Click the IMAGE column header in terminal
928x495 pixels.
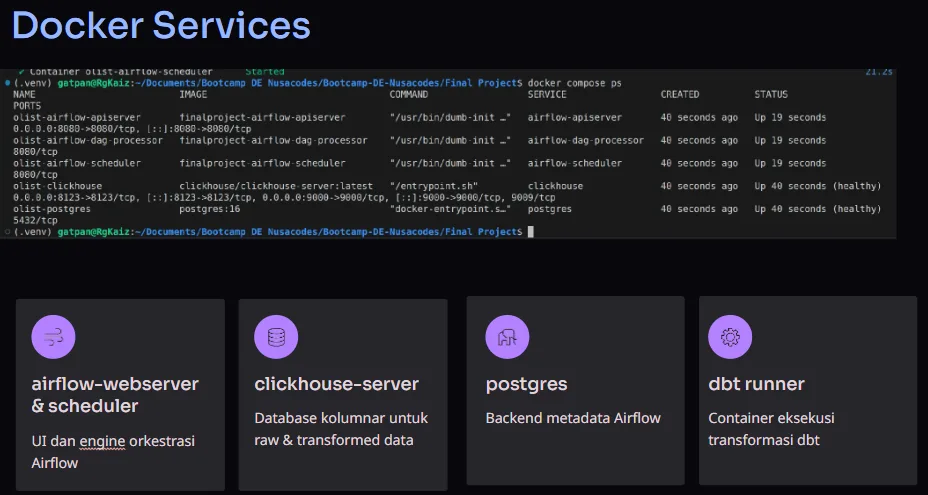click(193, 94)
